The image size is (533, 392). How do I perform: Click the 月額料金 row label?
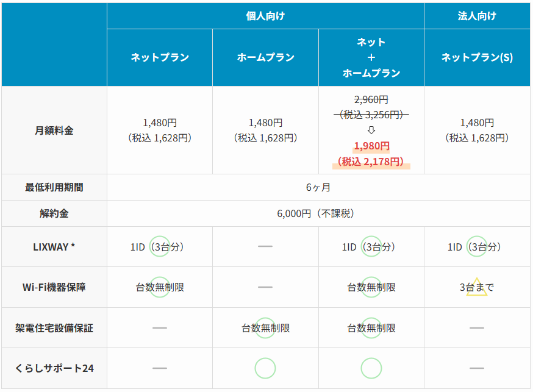[54, 130]
